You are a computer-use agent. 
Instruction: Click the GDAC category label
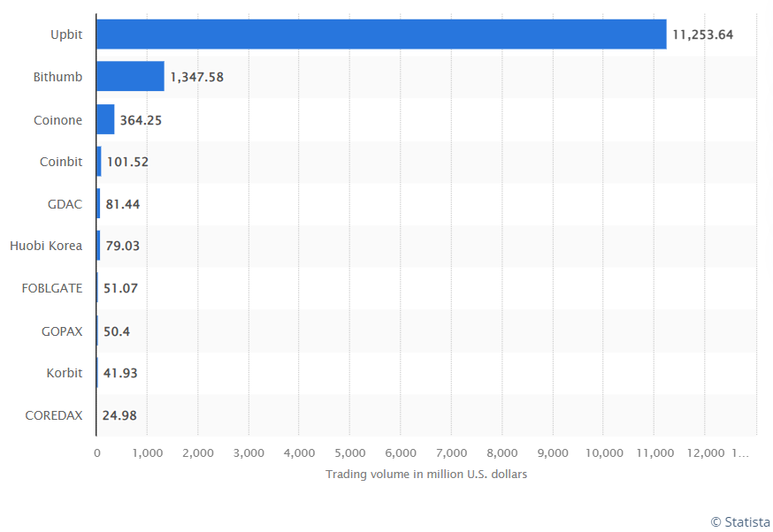65,204
